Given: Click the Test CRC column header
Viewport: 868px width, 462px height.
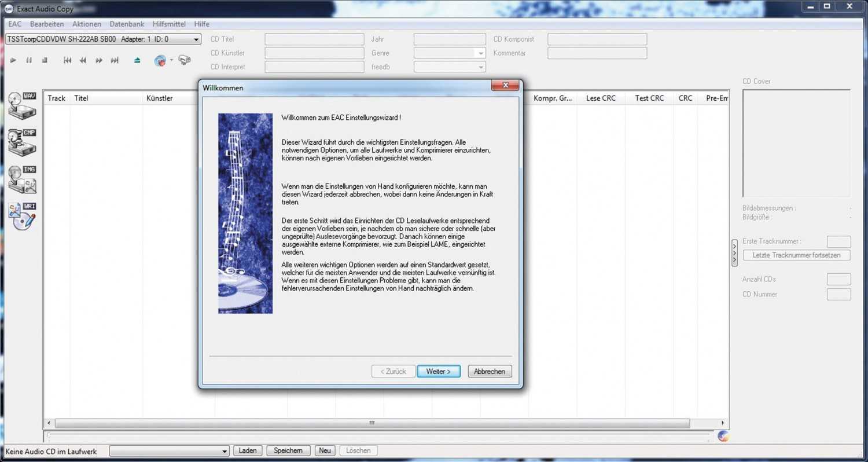Looking at the screenshot, I should (x=649, y=98).
